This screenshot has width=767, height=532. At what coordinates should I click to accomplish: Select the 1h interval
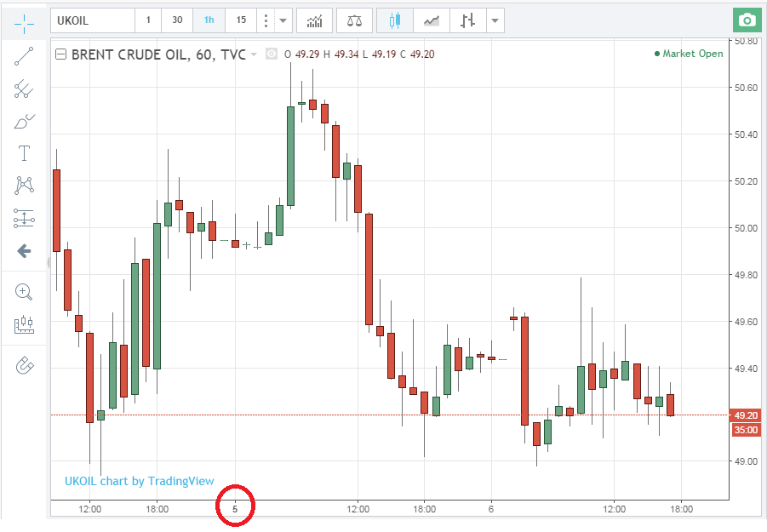[209, 20]
